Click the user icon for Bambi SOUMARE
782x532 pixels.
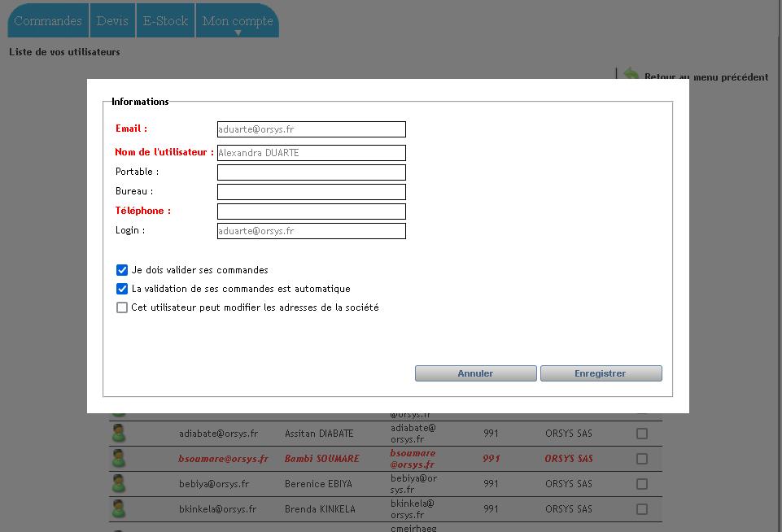click(120, 458)
